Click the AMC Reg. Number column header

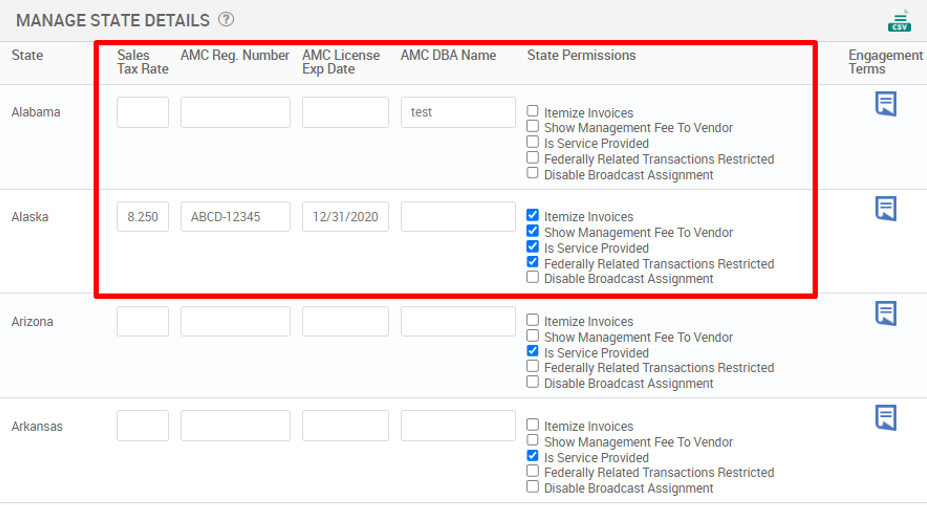(235, 56)
